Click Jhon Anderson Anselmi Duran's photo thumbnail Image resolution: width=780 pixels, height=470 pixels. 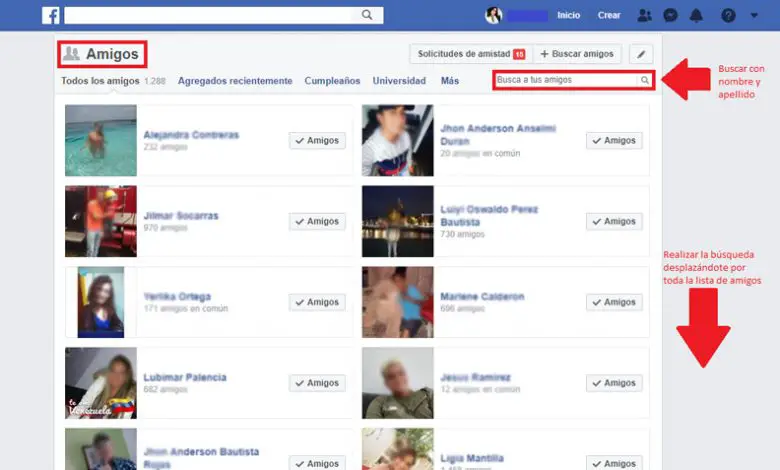point(398,140)
